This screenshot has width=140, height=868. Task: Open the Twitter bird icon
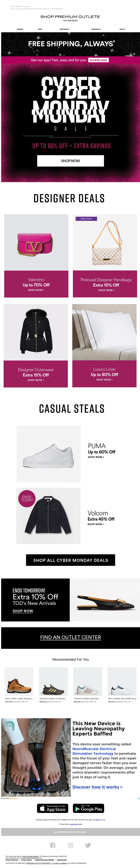pyautogui.click(x=88, y=845)
